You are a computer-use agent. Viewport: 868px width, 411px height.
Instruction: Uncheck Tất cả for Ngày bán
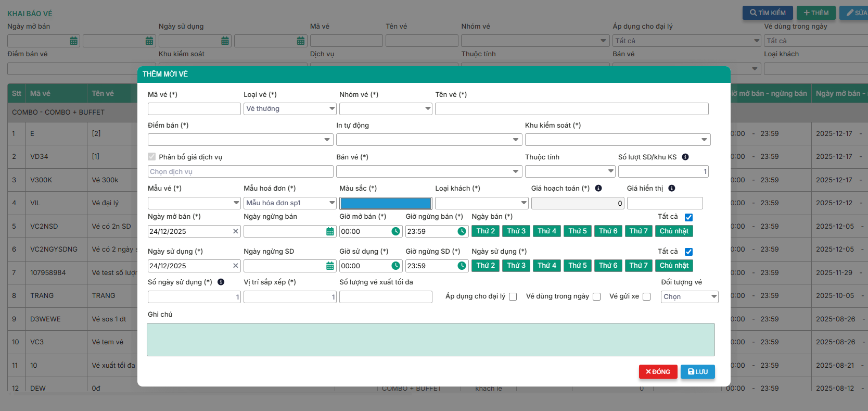point(688,217)
